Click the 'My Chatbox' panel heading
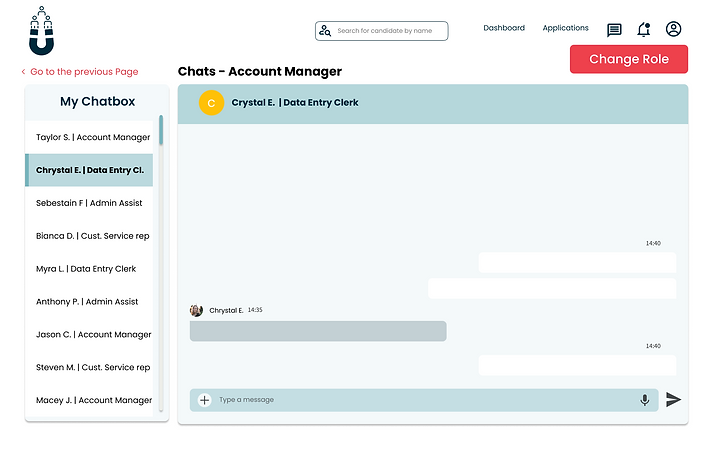This screenshot has height=454, width=710. [97, 101]
